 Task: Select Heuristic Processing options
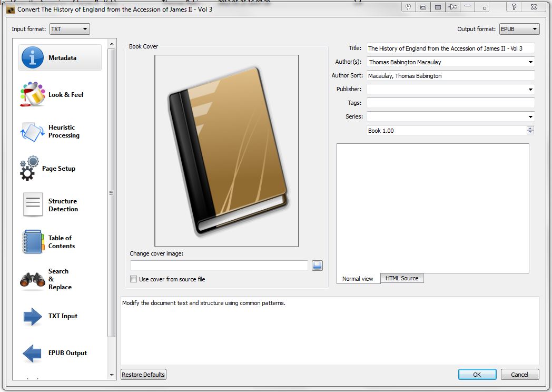coord(60,132)
